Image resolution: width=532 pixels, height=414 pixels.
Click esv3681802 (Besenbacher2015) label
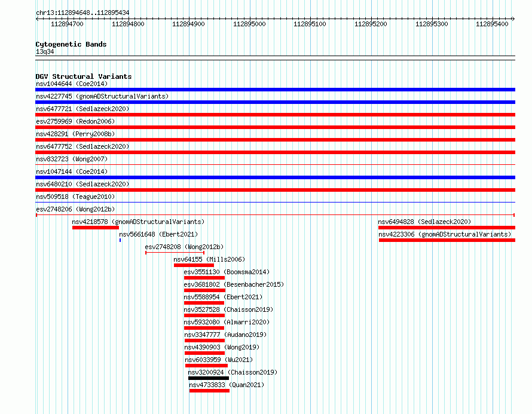click(234, 284)
